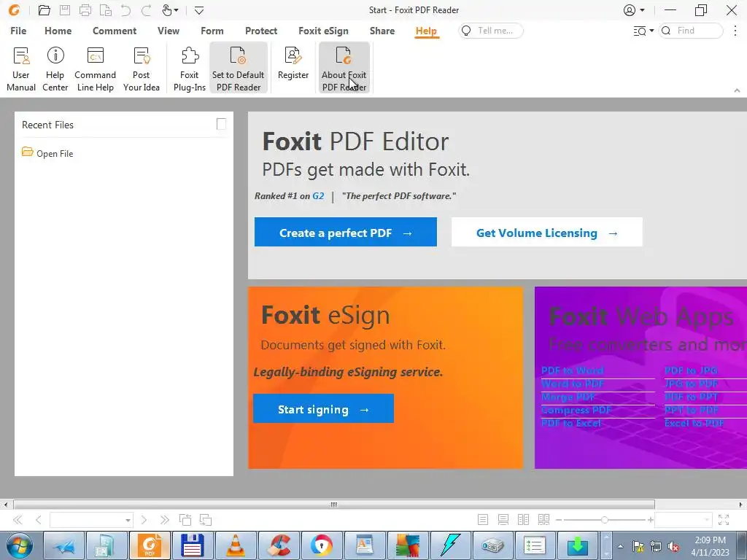The image size is (747, 560).
Task: Click the zoom in plus button
Action: [650, 520]
